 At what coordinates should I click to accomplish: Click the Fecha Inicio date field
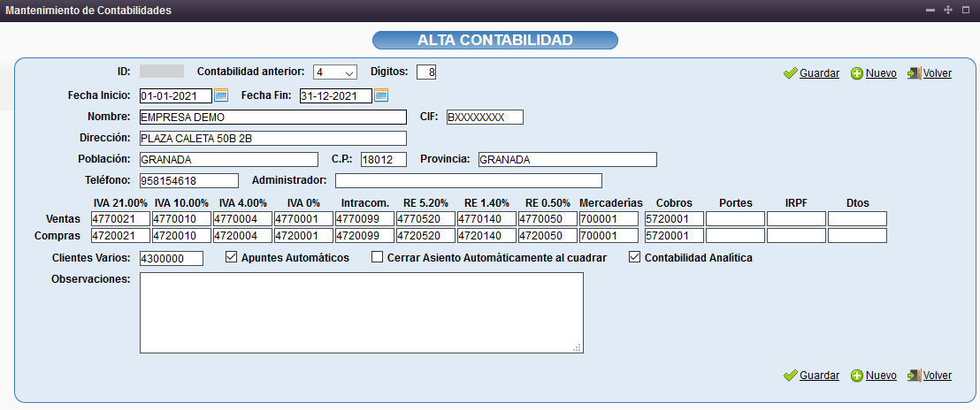pos(176,96)
